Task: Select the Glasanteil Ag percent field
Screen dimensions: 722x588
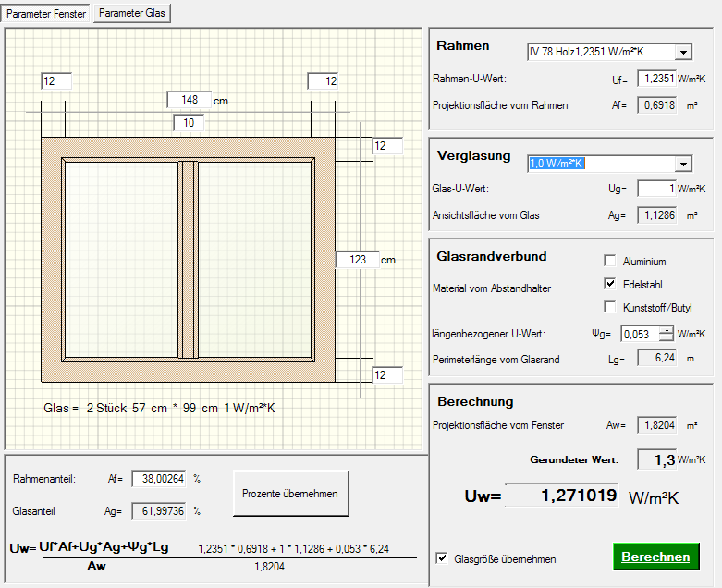Action: coord(158,510)
